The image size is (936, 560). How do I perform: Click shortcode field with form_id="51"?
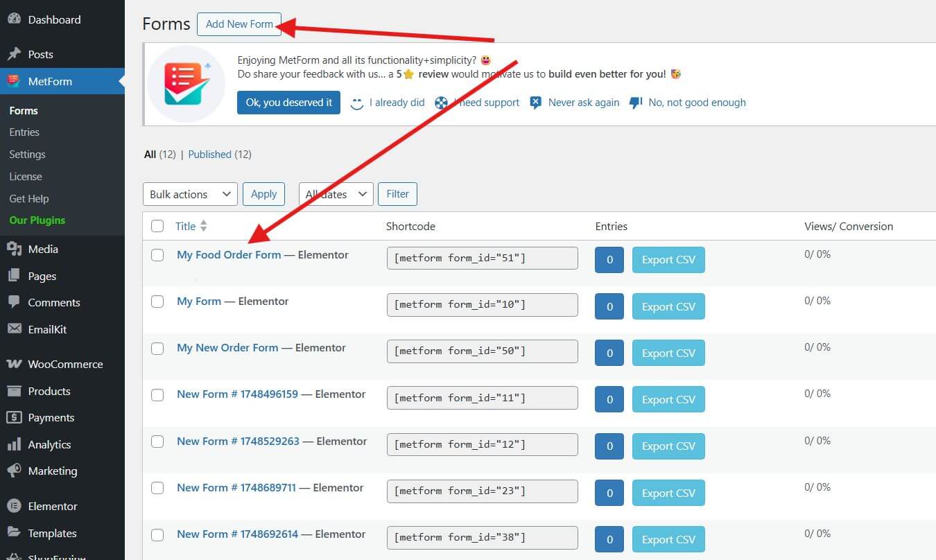(x=483, y=259)
